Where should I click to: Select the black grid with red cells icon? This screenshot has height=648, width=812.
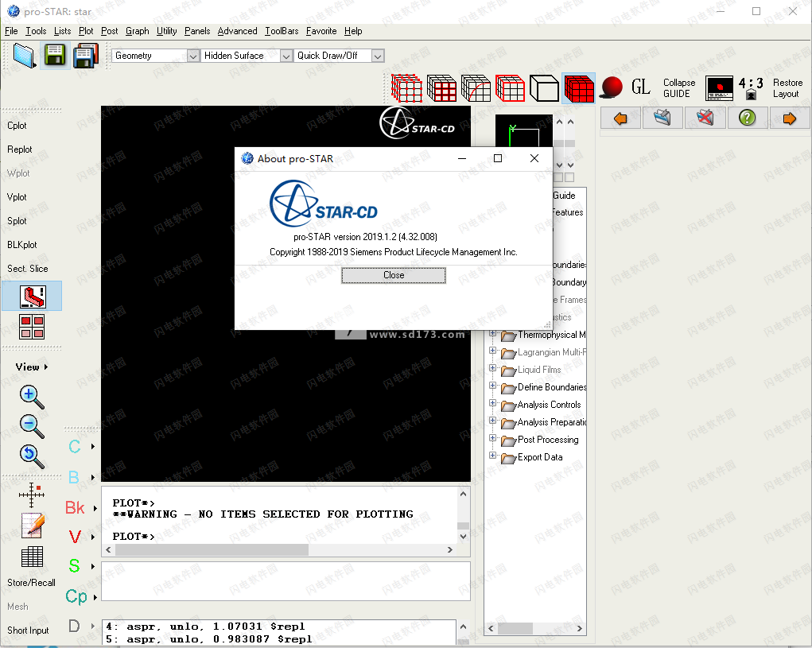(x=441, y=88)
